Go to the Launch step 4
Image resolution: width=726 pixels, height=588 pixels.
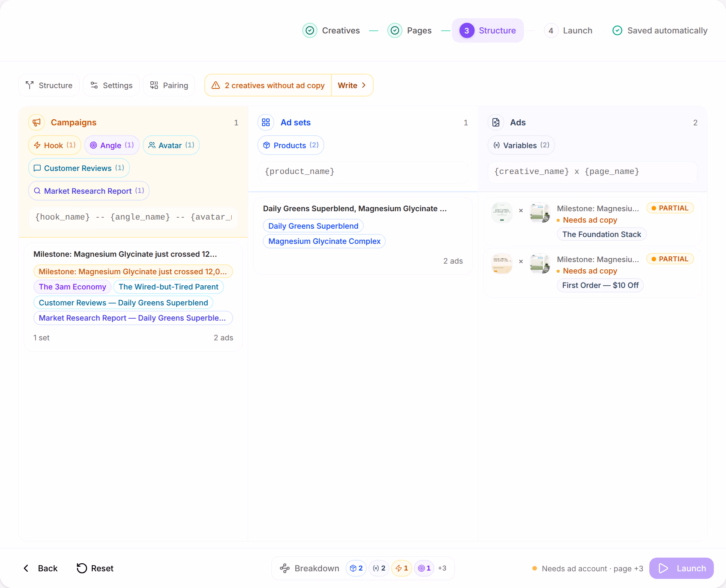[x=568, y=30]
